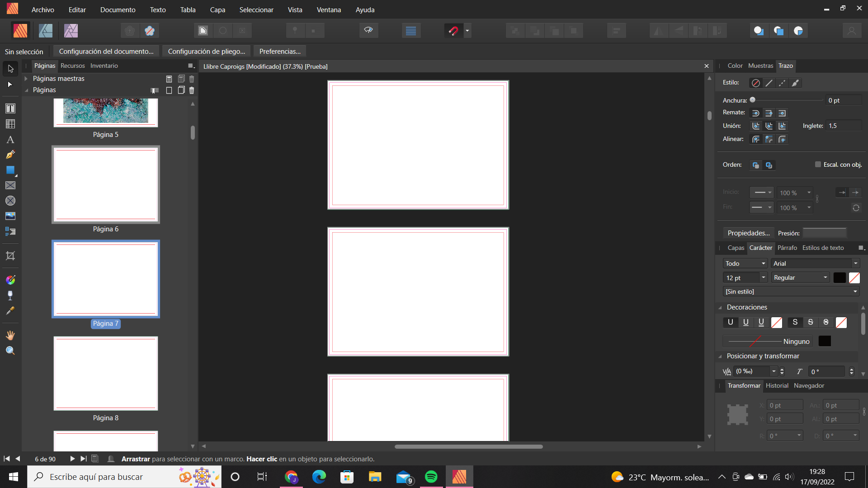Image resolution: width=868 pixels, height=488 pixels.
Task: Choose the dashed line stroke style
Action: click(x=782, y=83)
